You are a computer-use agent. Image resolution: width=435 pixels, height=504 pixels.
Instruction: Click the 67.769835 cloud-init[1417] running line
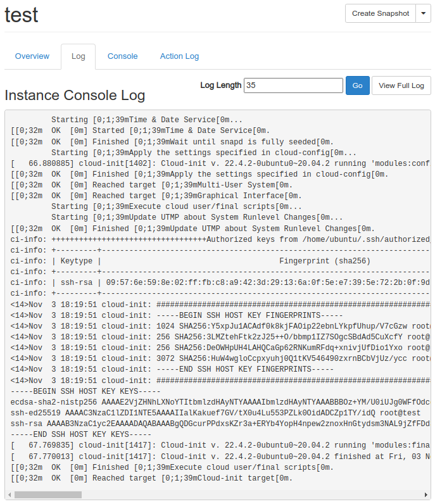(220, 446)
